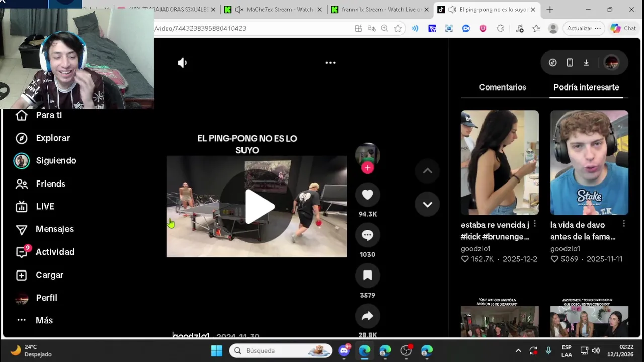Switch to the MaChe7ex Stream browser tab
The width and height of the screenshot is (644, 362).
click(274, 9)
